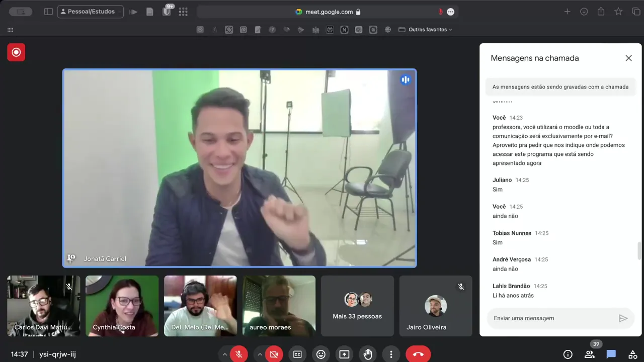644x362 pixels.
Task: Toggle the chat panel
Action: click(611, 354)
